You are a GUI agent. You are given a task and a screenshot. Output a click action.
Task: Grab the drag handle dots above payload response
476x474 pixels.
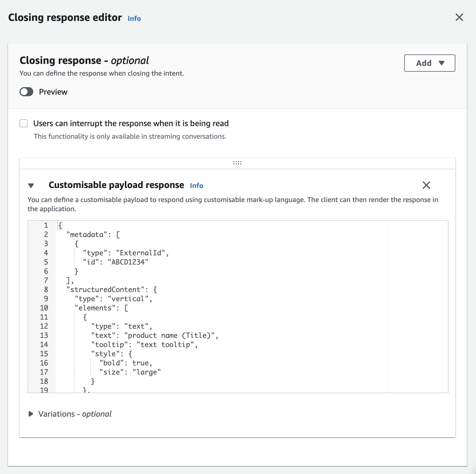click(x=237, y=163)
